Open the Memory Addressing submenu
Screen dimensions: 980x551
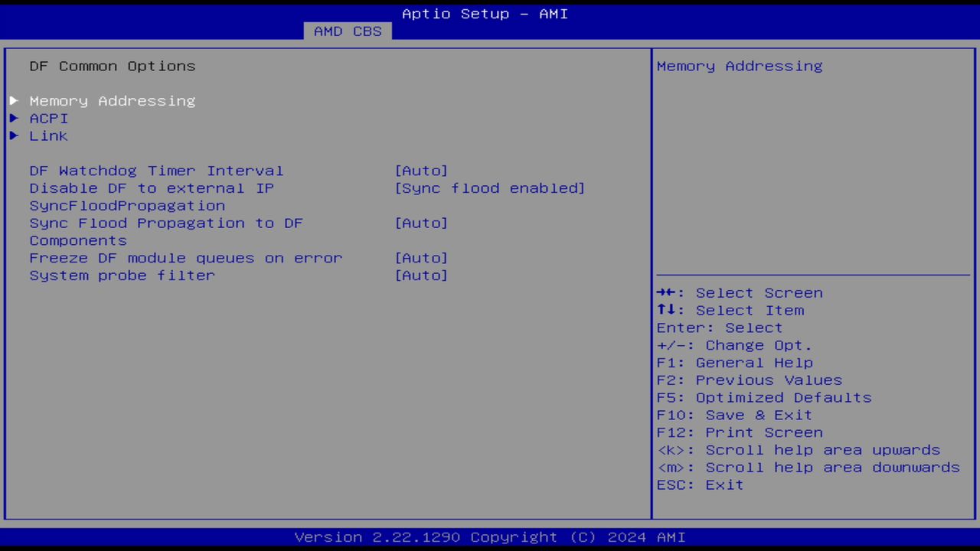113,101
